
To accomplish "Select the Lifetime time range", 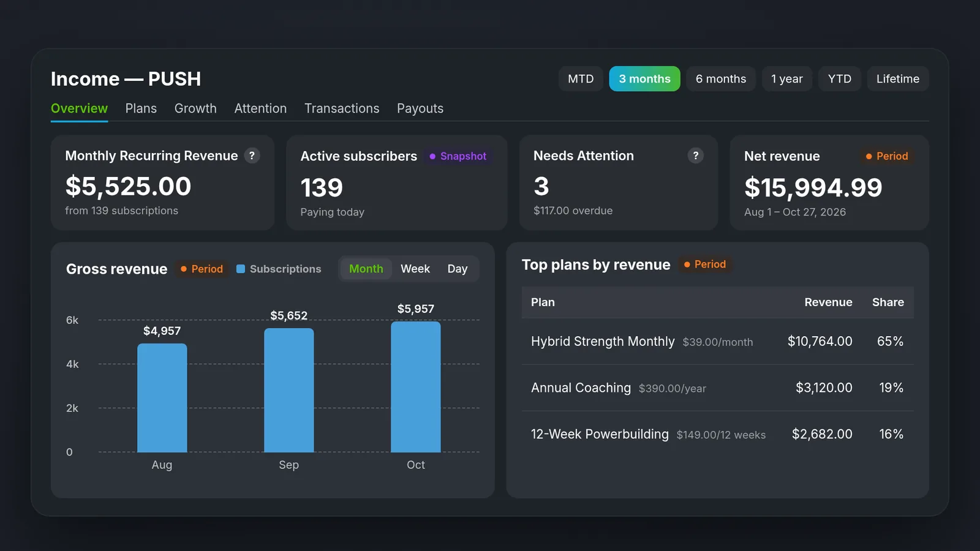I will pos(898,79).
